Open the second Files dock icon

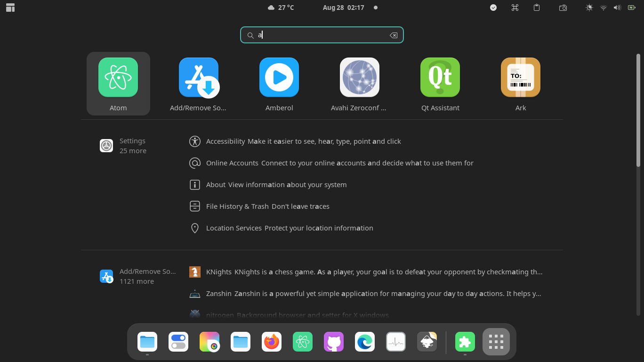click(241, 342)
